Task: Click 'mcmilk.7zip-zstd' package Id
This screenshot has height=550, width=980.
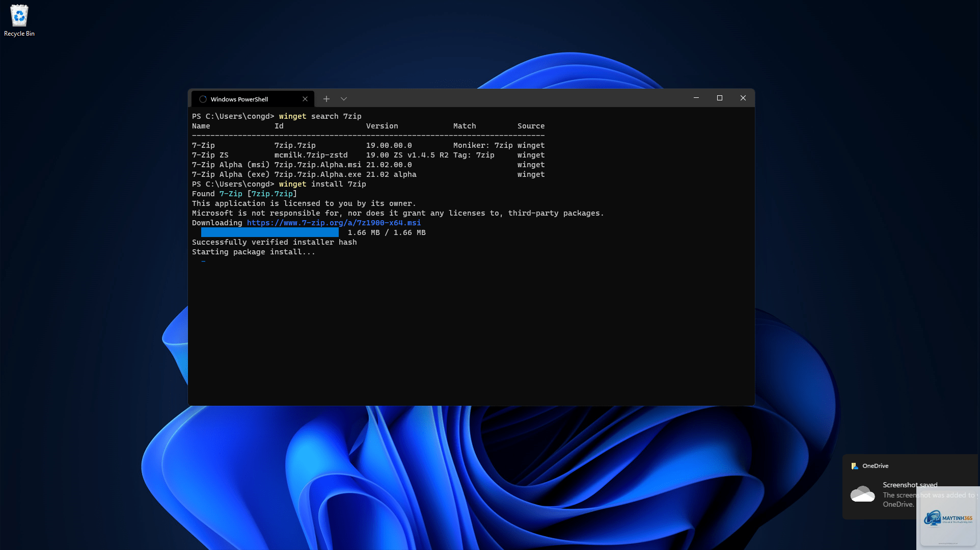Action: coord(311,155)
